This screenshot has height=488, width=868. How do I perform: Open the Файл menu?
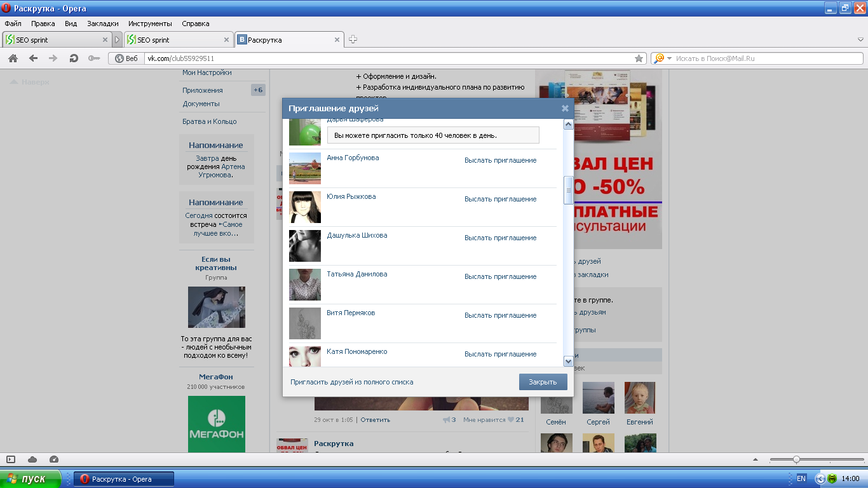click(13, 24)
